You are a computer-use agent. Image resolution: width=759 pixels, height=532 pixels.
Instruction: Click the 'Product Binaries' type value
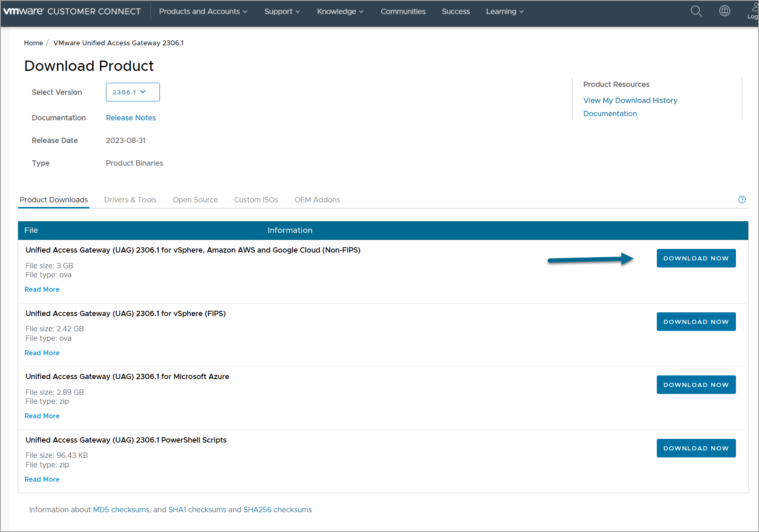tap(134, 163)
